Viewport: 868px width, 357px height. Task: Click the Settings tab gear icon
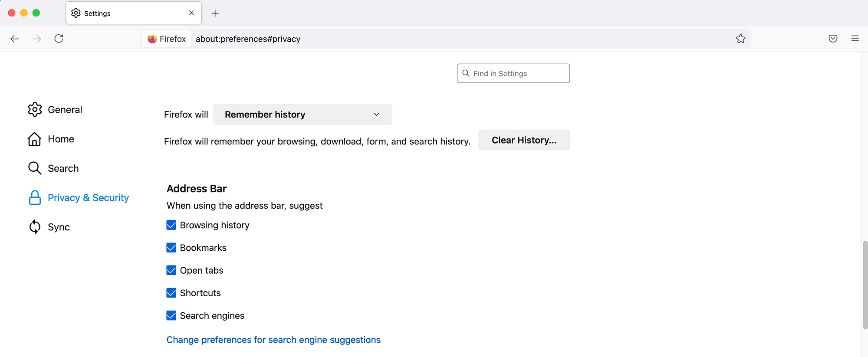pyautogui.click(x=76, y=13)
